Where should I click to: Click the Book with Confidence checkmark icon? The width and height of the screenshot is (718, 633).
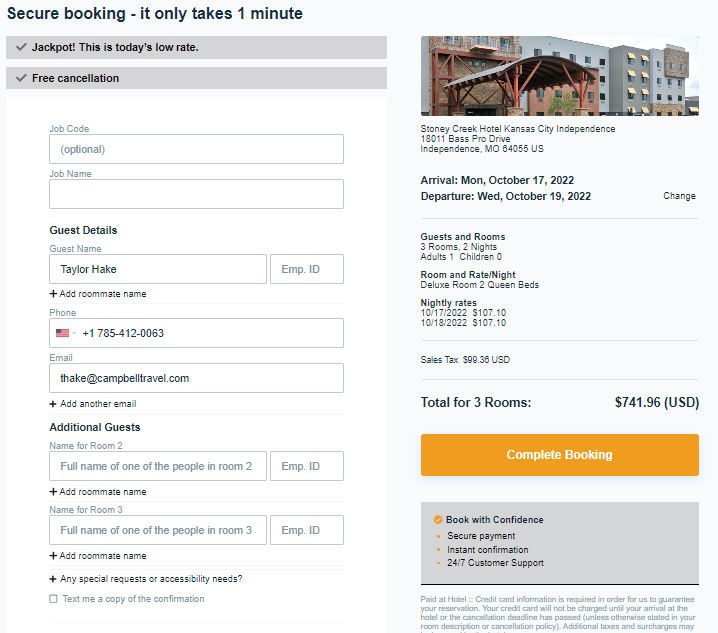point(437,520)
